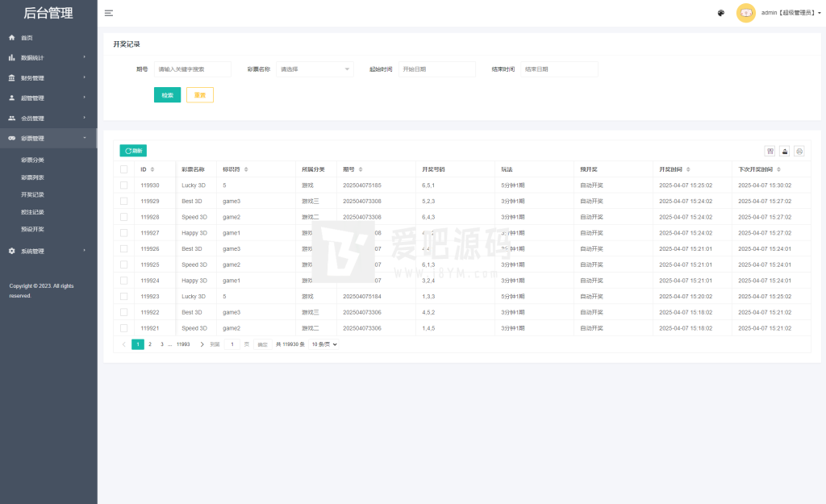Image resolution: width=826 pixels, height=504 pixels.
Task: Click the home icon beside 首页
Action: 11,37
